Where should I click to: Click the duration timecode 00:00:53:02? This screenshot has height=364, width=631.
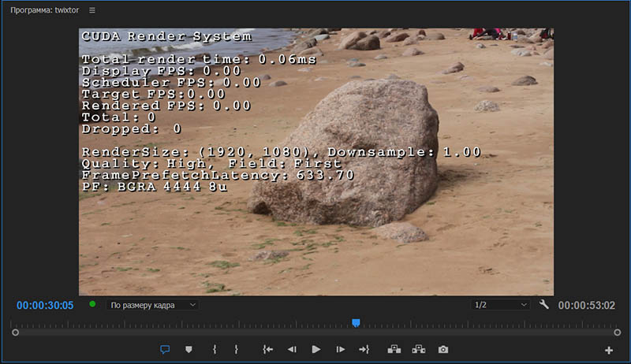tap(586, 306)
